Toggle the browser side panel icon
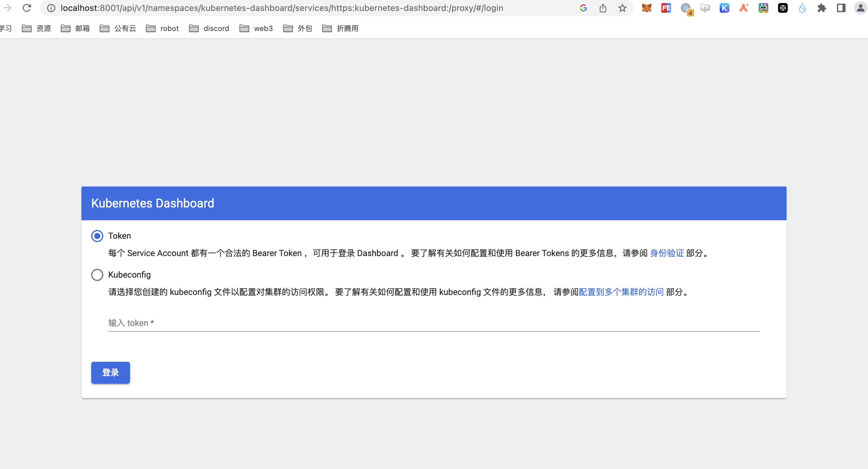This screenshot has height=469, width=868. pyautogui.click(x=841, y=8)
